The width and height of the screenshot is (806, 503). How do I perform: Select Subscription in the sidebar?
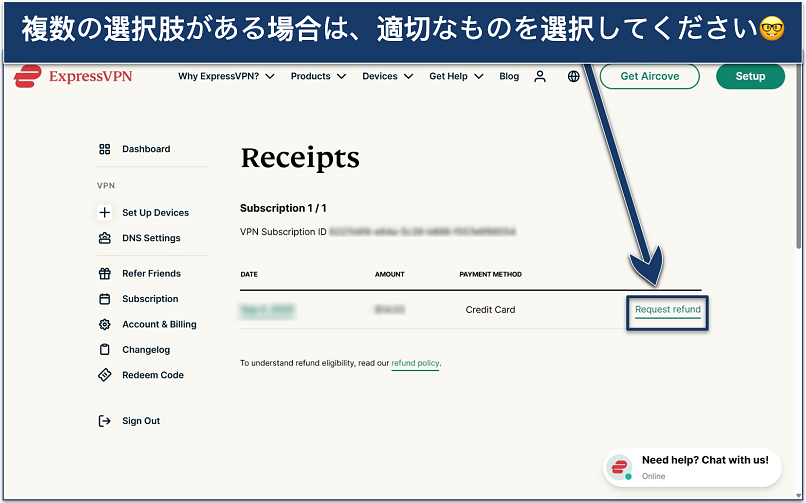coord(150,299)
